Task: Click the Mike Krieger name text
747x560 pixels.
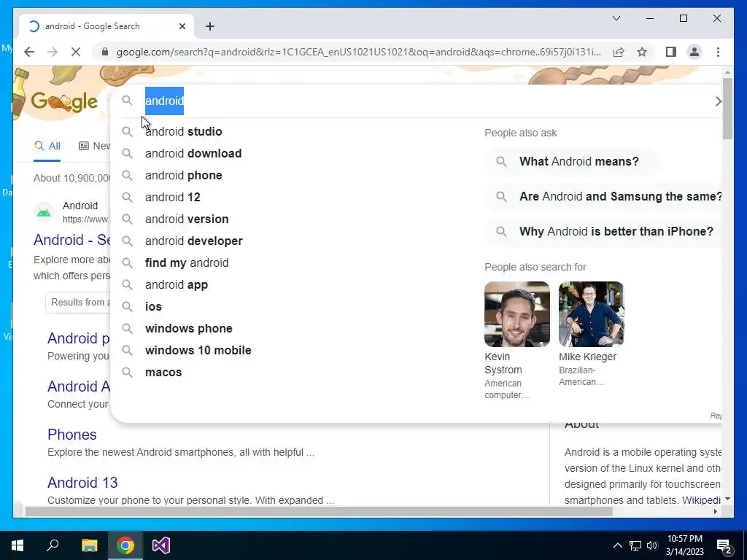Action: tap(587, 357)
